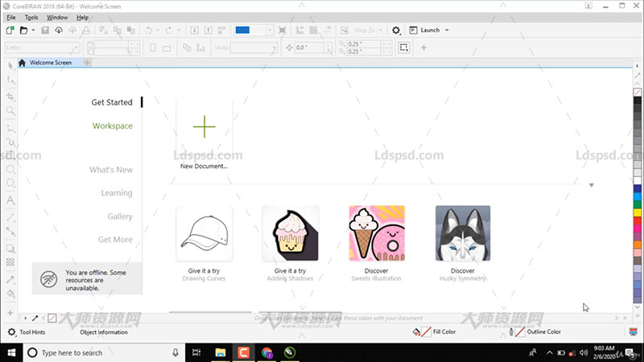This screenshot has width=644, height=362.
Task: Select the Text tool
Action: 10,200
